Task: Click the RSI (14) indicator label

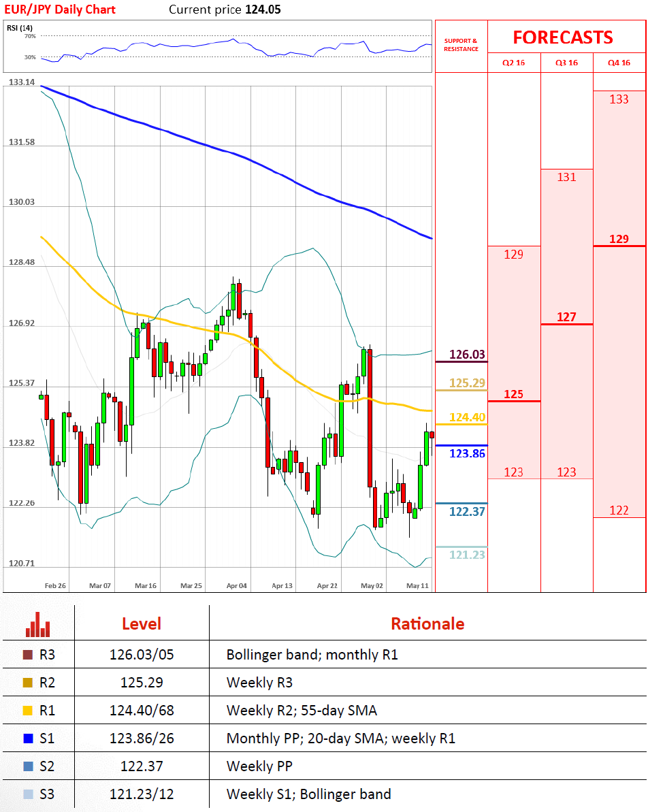Action: pos(20,28)
